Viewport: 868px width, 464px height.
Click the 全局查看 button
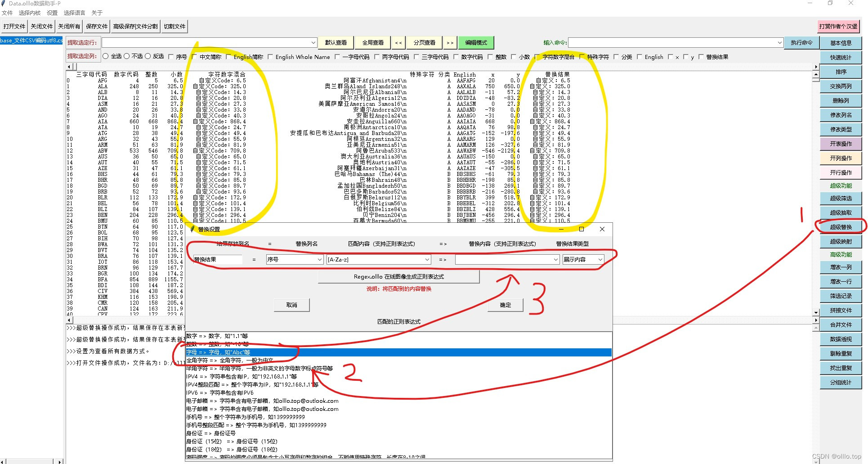pyautogui.click(x=373, y=43)
